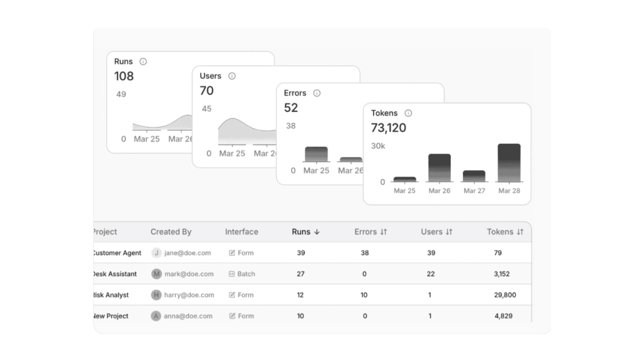The image size is (644, 362).
Task: Click the info icon beside Tokens
Action: 408,113
